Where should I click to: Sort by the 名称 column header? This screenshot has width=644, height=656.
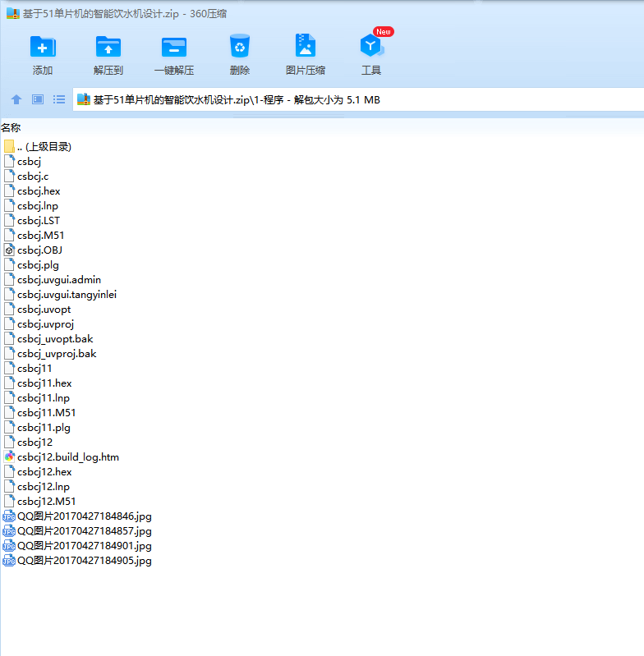(x=11, y=127)
